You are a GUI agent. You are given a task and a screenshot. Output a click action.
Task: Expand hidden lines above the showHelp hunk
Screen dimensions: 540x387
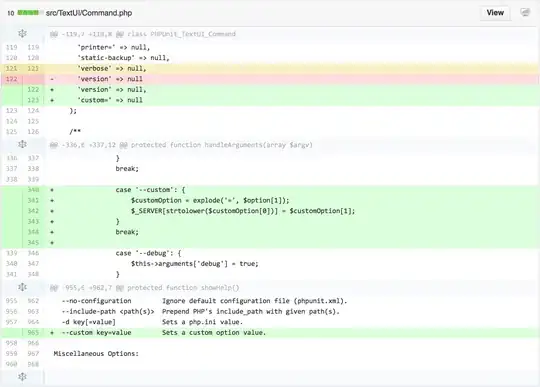pos(22,287)
